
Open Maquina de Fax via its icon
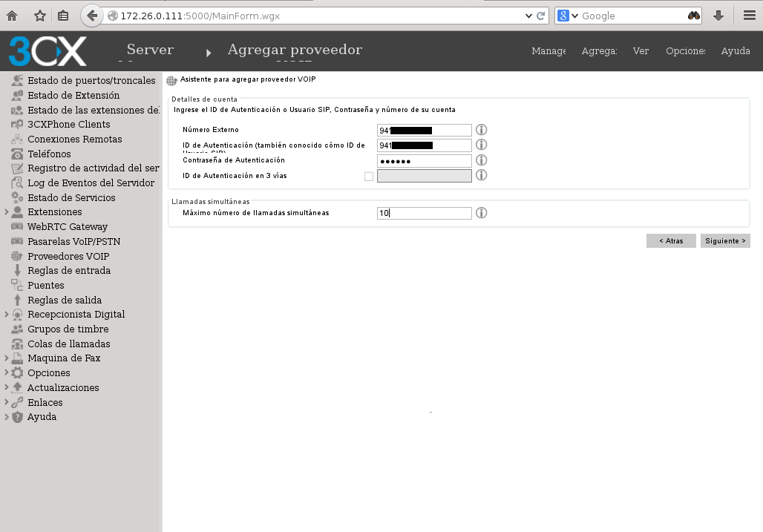[18, 358]
